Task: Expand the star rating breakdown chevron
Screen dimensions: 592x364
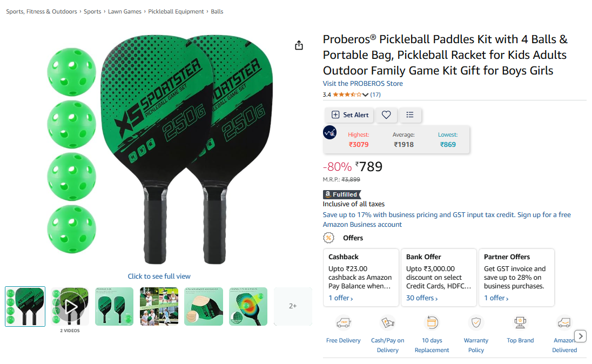Action: coord(365,95)
